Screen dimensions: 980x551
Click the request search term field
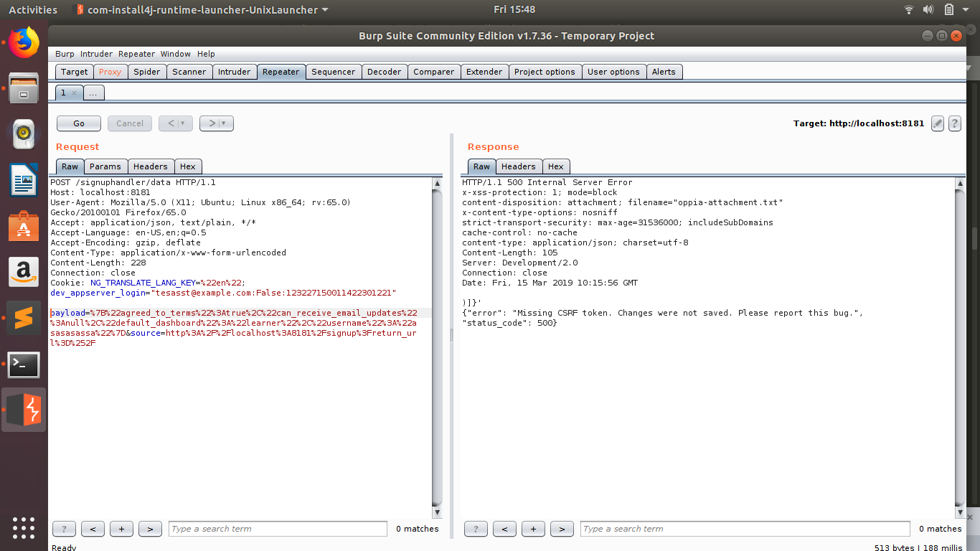[x=278, y=529]
